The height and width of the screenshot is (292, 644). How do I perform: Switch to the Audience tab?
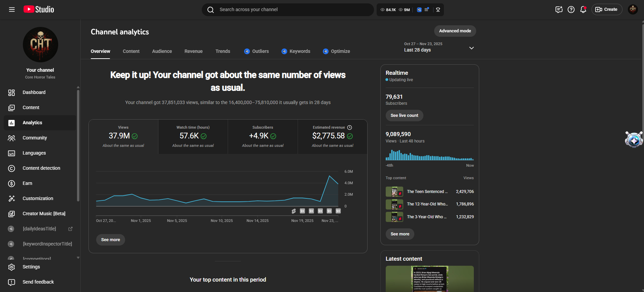pos(162,51)
